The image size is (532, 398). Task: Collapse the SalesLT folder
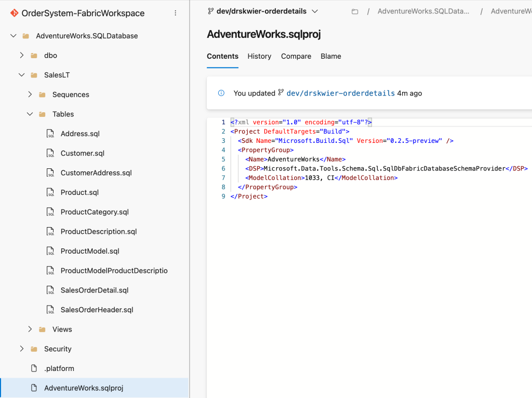point(21,75)
